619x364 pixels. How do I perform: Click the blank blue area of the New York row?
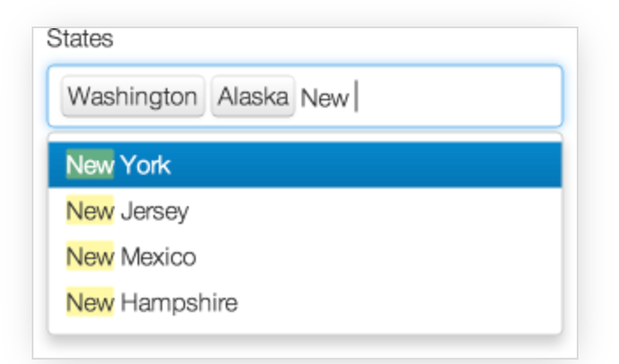[365, 164]
